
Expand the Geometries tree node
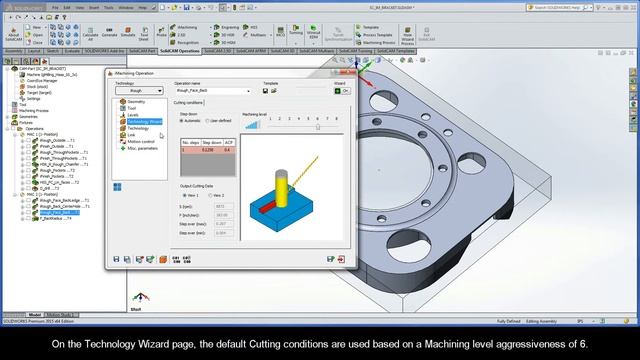pos(7,116)
